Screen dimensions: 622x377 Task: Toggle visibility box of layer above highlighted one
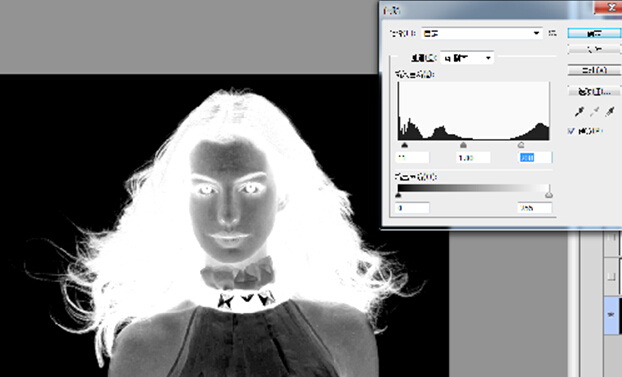[x=612, y=277]
